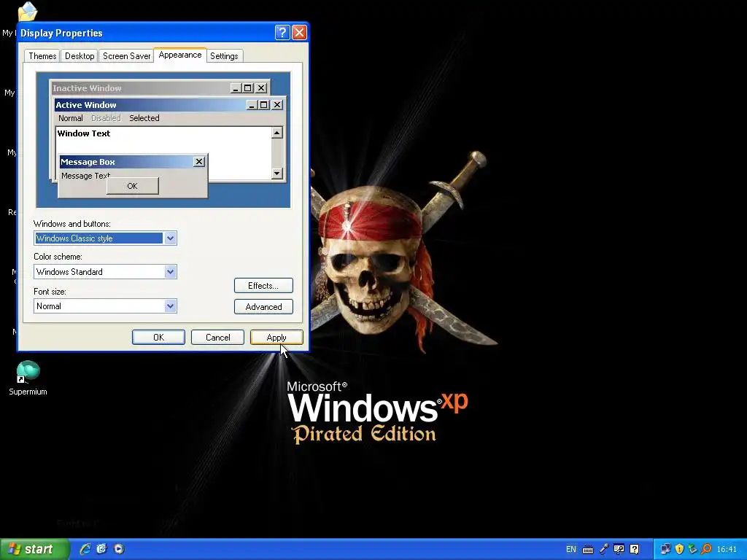747x560 pixels.
Task: Click the preview Active Window maximize button
Action: (264, 105)
